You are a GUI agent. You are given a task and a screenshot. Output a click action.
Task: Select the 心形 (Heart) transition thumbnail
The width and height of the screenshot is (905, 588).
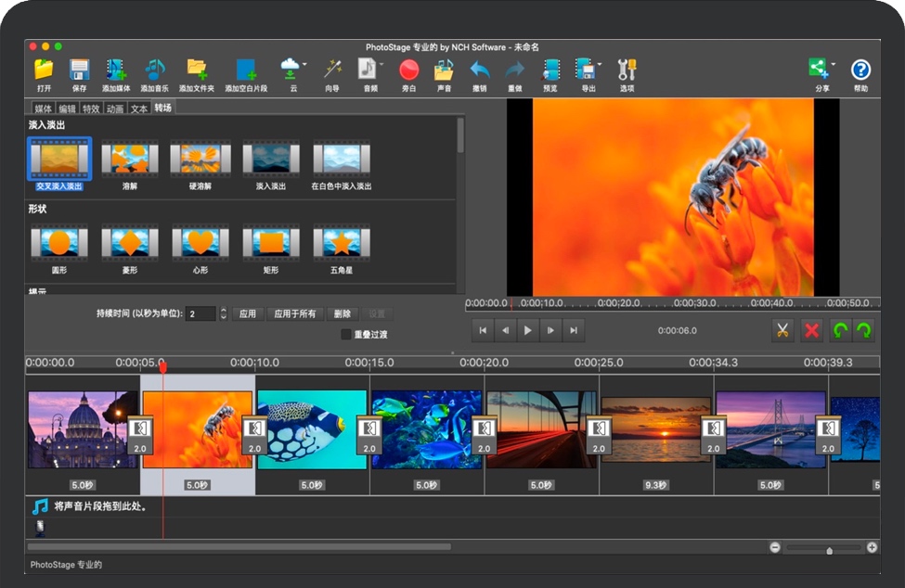[200, 244]
